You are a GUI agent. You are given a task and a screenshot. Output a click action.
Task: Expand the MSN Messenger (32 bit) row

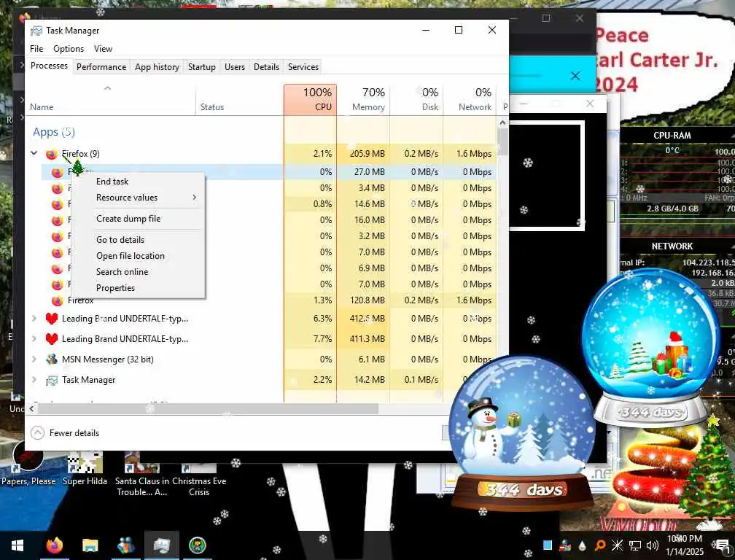tap(34, 359)
